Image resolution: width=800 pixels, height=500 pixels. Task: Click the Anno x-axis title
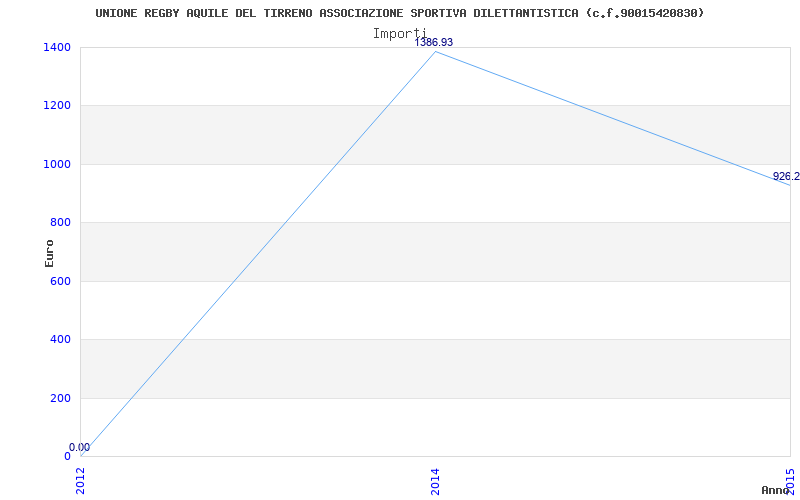[x=775, y=490]
